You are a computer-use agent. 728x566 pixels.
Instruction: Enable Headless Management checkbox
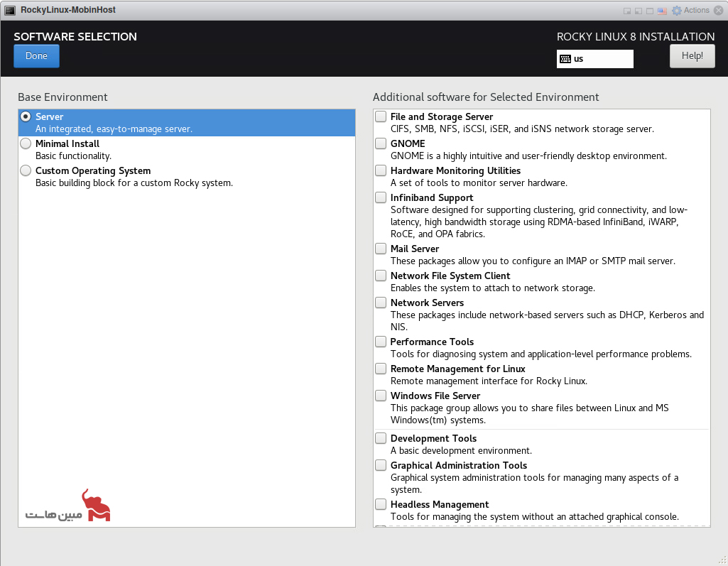click(381, 504)
